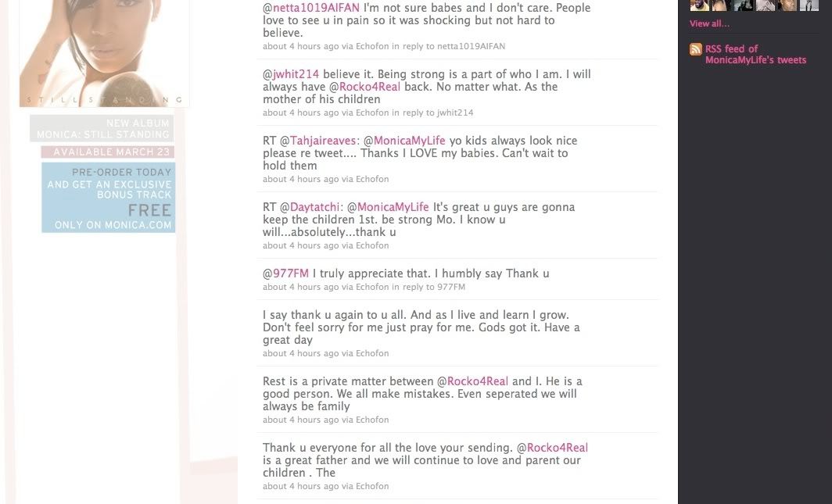Open last follower avatar thumbnail in sidebar

(809, 5)
